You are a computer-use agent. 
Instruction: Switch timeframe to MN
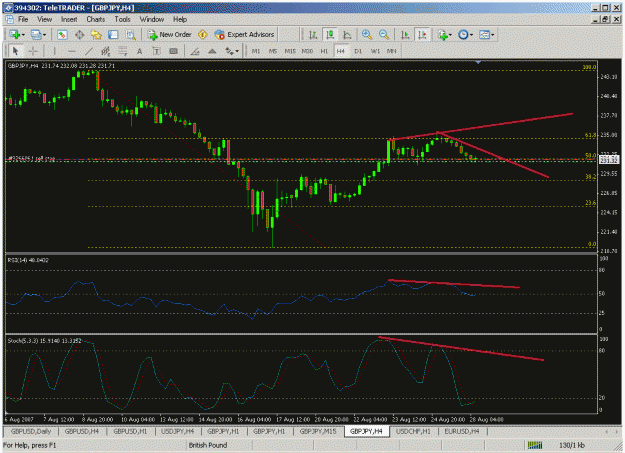click(x=392, y=51)
